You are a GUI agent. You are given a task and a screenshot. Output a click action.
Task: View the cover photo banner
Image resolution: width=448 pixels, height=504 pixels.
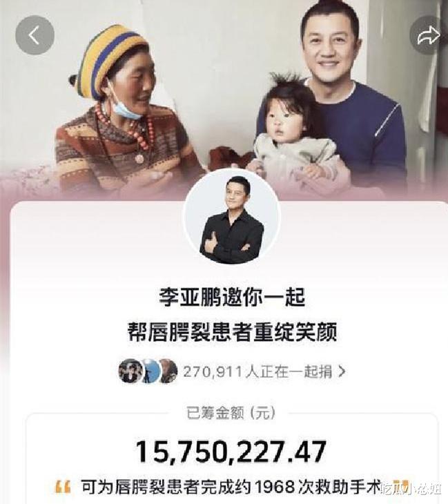pos(224,98)
